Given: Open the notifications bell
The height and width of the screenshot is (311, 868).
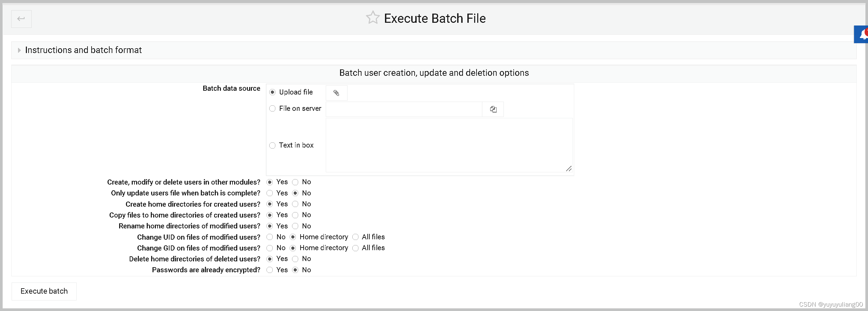Looking at the screenshot, I should pos(862,34).
